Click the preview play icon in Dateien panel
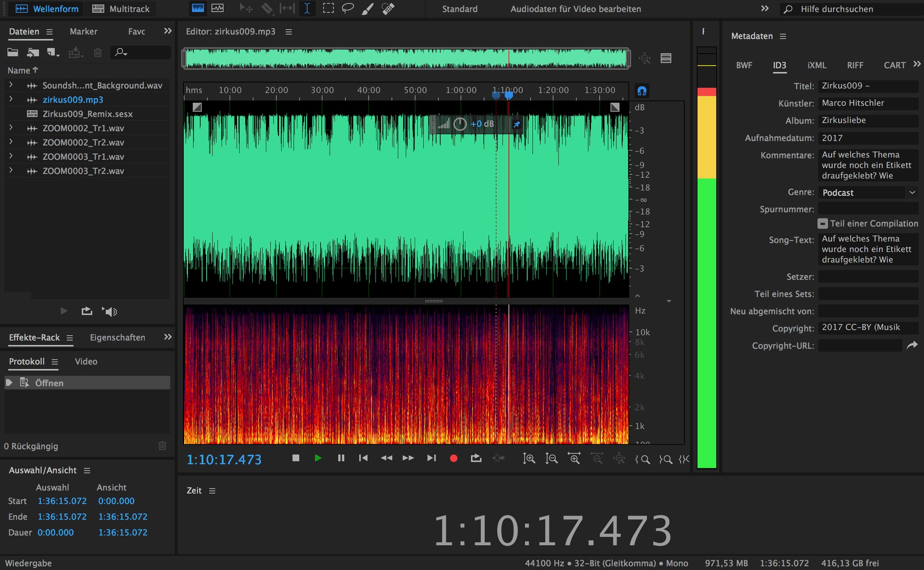This screenshot has height=570, width=924. click(64, 311)
